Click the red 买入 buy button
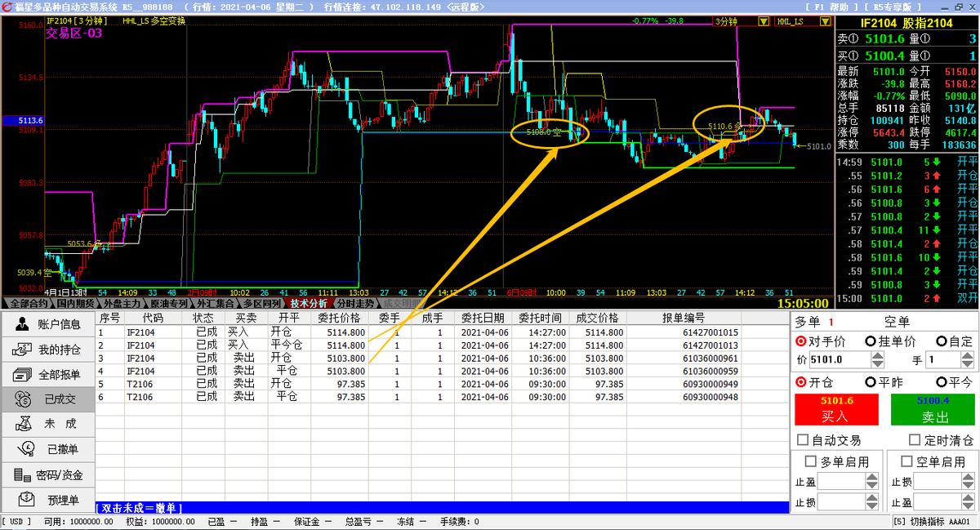The image size is (980, 530). pos(835,409)
